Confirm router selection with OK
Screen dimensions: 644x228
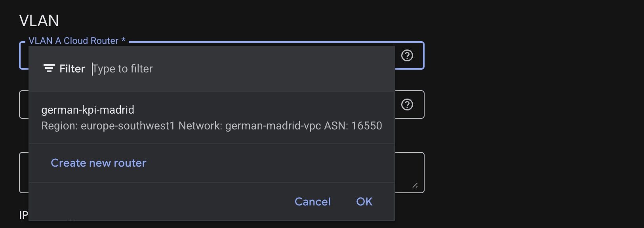(x=364, y=202)
